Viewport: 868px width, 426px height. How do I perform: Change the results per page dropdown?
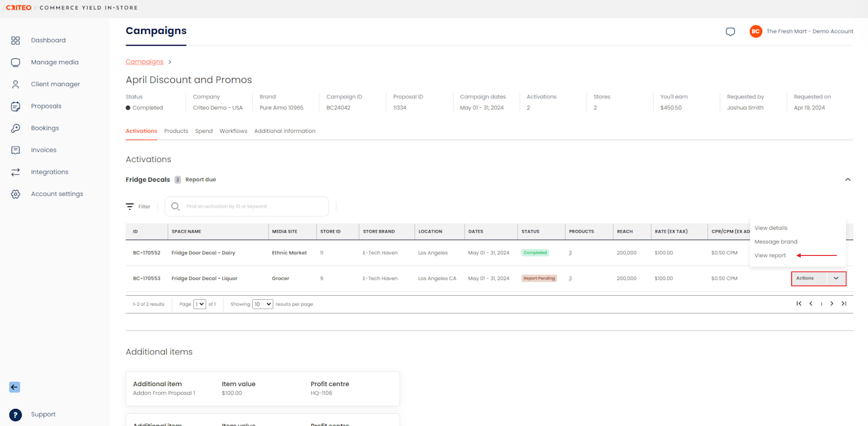262,304
